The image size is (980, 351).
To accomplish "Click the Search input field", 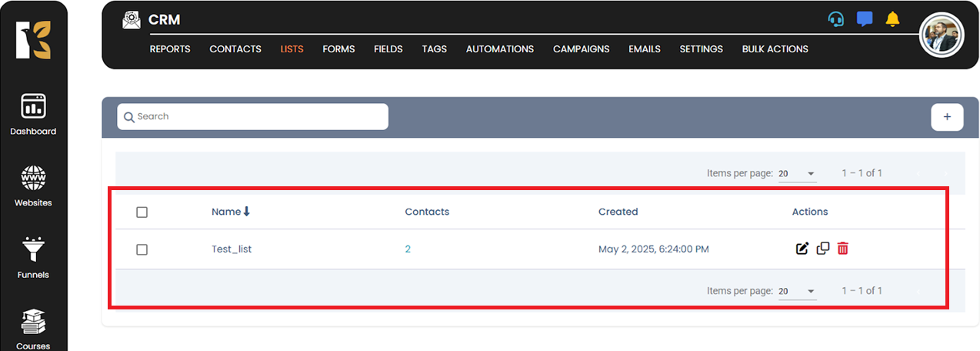I will [253, 117].
